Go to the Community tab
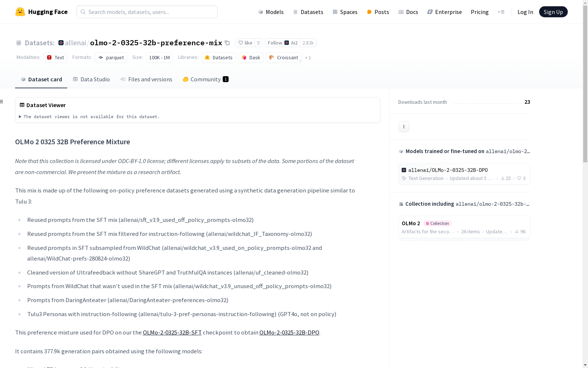 [206, 79]
